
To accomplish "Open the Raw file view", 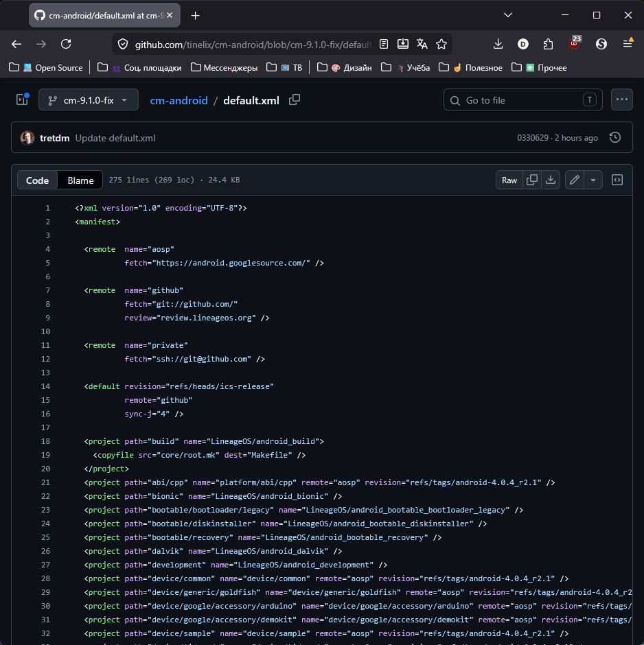I will point(509,180).
